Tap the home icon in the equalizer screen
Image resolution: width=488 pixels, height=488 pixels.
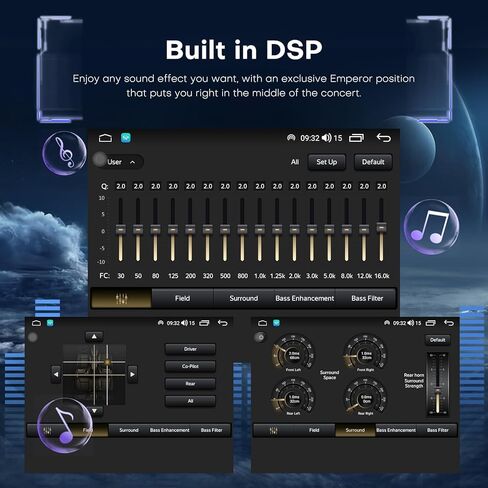[105, 138]
